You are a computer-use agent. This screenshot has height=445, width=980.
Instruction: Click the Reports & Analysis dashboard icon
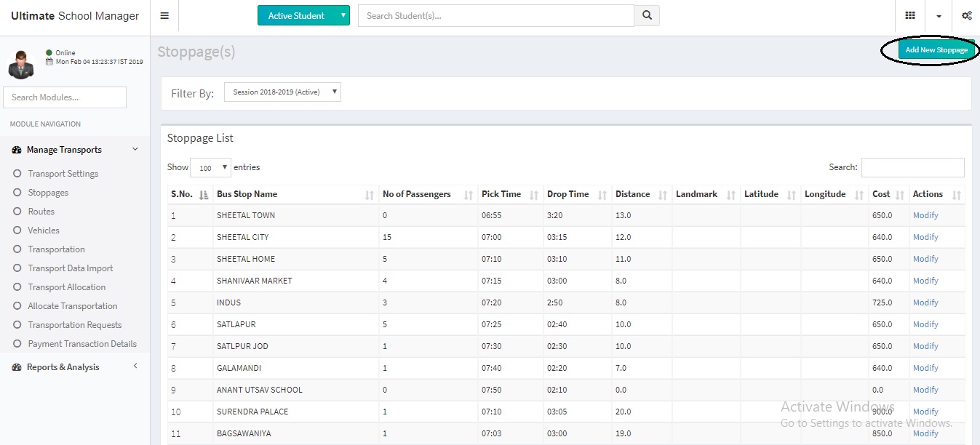tap(17, 367)
